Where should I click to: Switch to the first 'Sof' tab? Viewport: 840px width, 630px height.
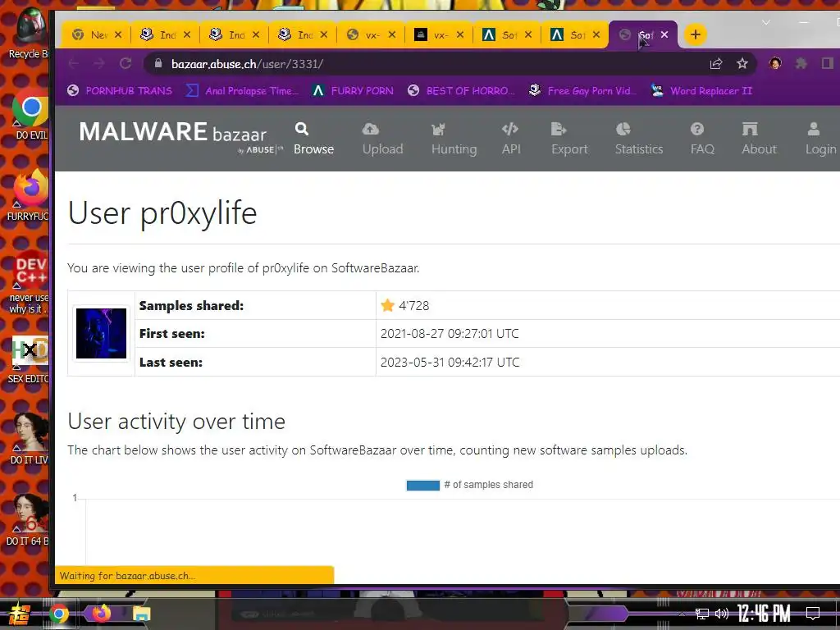click(507, 34)
